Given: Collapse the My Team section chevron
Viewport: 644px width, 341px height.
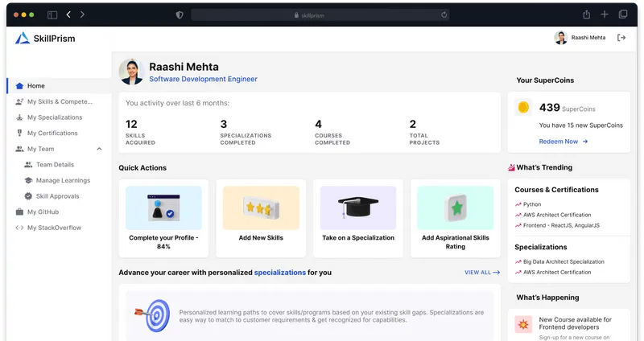Looking at the screenshot, I should click(99, 149).
